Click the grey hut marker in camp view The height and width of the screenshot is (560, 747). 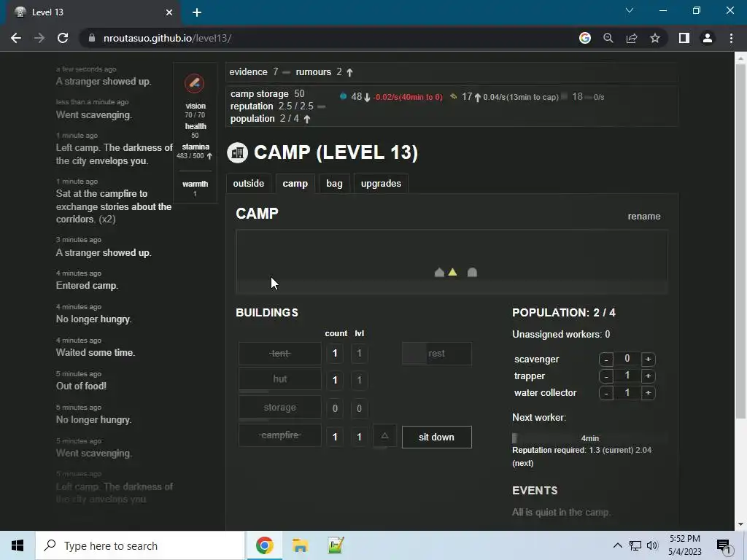click(439, 273)
